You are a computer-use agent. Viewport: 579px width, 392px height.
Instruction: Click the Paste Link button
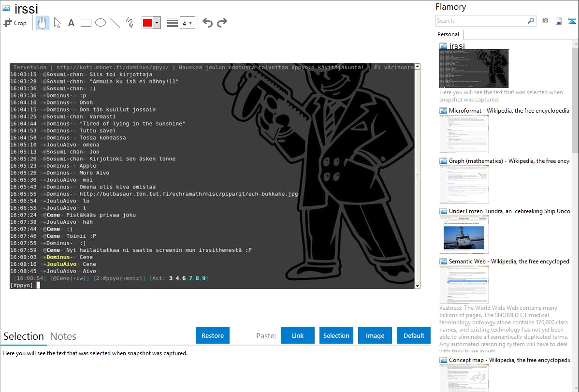(298, 335)
